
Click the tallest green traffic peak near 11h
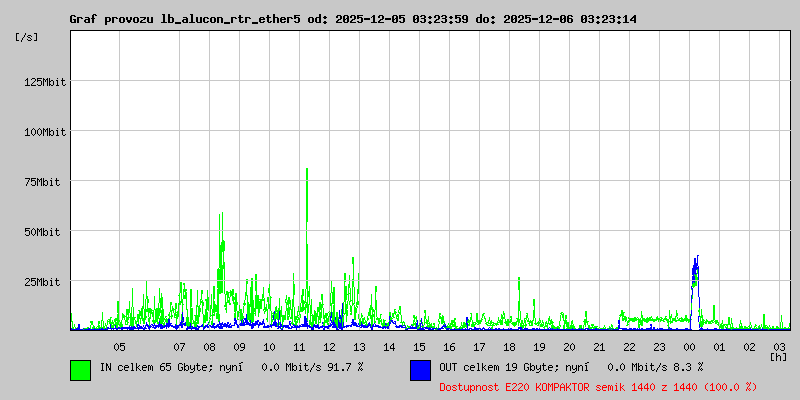(x=306, y=172)
